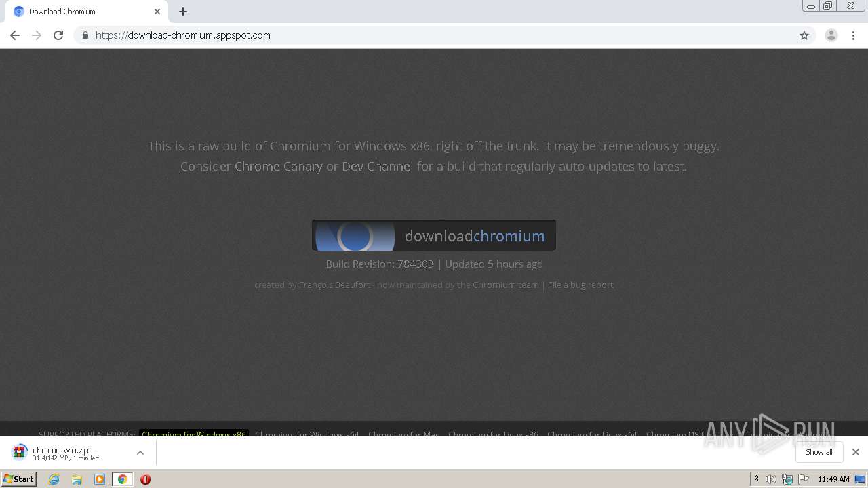The width and height of the screenshot is (868, 488).
Task: Click the chrome-win.zip file icon
Action: coord(19,452)
